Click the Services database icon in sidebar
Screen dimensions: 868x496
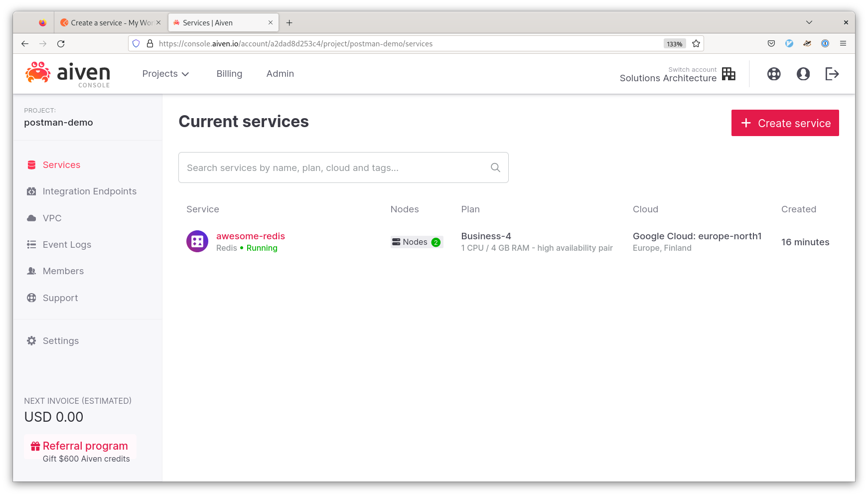[x=31, y=165]
